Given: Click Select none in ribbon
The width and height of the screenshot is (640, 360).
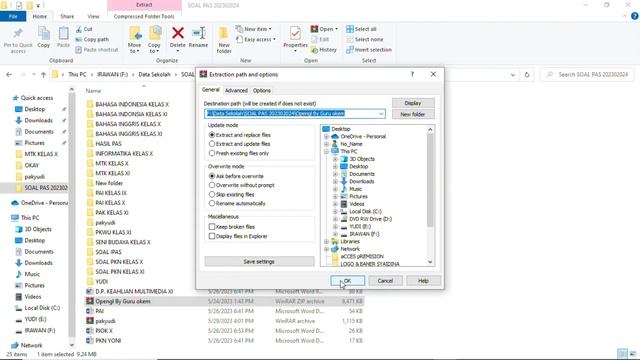Looking at the screenshot, I should point(364,40).
